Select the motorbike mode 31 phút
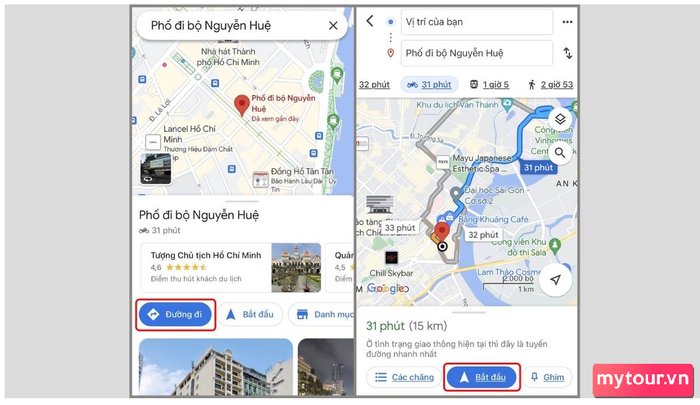The height and width of the screenshot is (405, 700). point(429,84)
